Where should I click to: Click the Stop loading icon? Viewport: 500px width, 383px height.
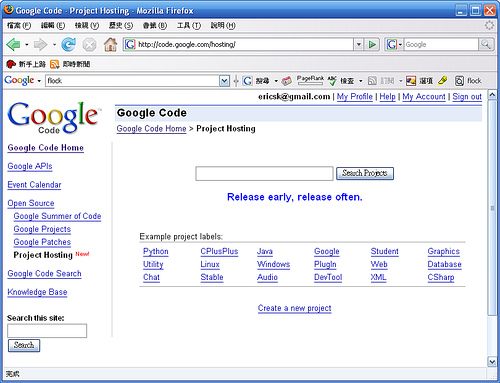pos(89,44)
